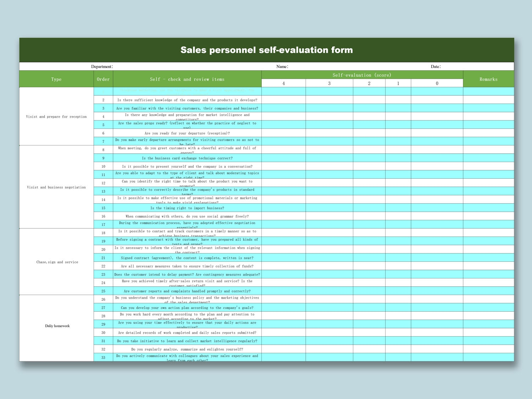The width and height of the screenshot is (532, 399).
Task: Click the Self - check and review items header
Action: point(188,79)
